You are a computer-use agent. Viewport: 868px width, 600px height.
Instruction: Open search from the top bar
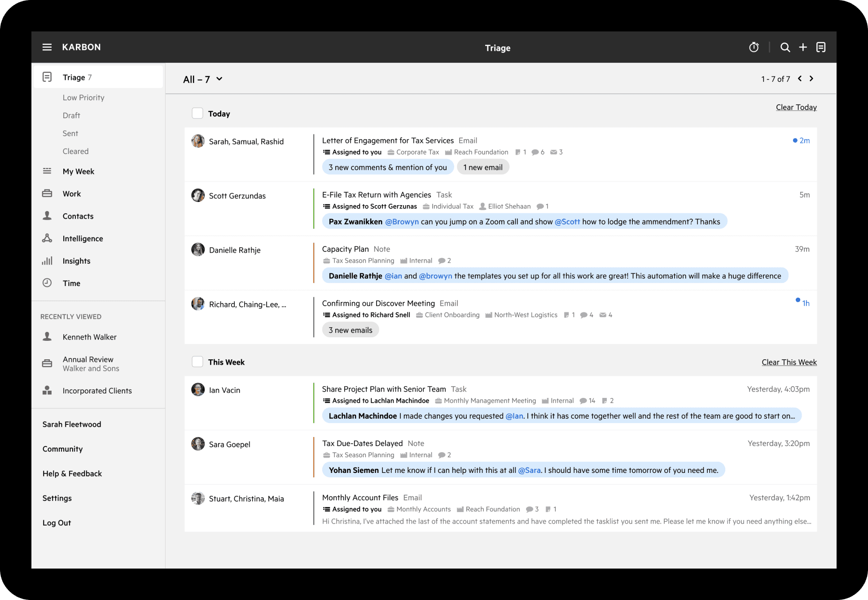tap(785, 47)
